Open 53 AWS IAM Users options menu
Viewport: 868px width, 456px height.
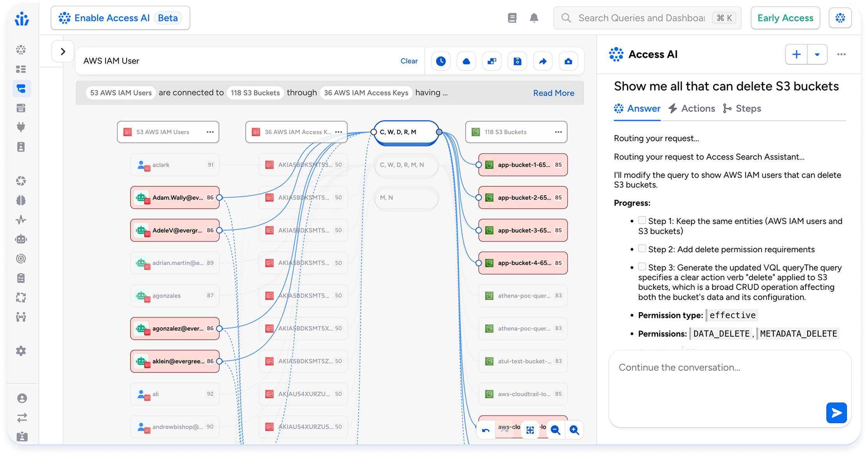point(210,132)
